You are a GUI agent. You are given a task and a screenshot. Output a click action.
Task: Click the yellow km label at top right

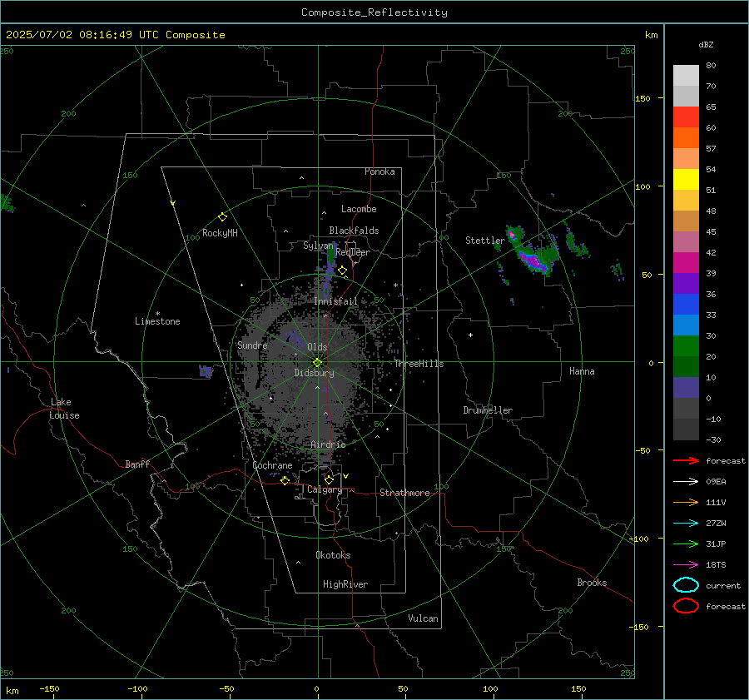[651, 35]
